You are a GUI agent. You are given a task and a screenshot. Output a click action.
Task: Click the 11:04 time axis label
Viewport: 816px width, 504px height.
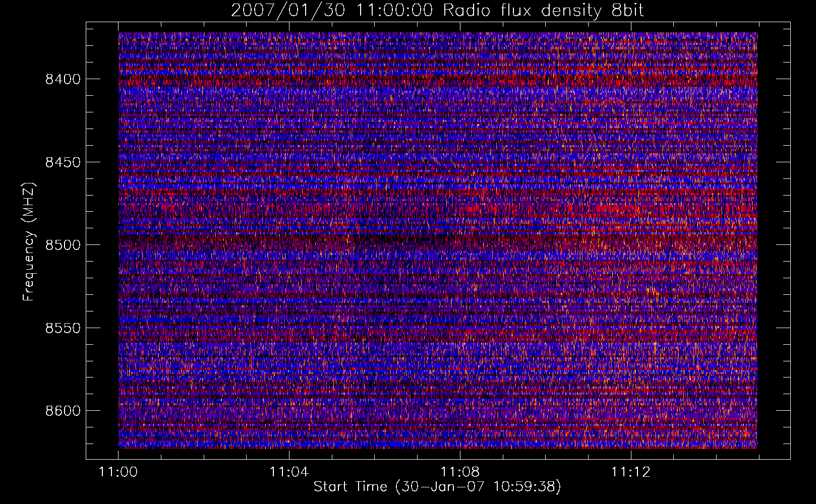[x=289, y=472]
